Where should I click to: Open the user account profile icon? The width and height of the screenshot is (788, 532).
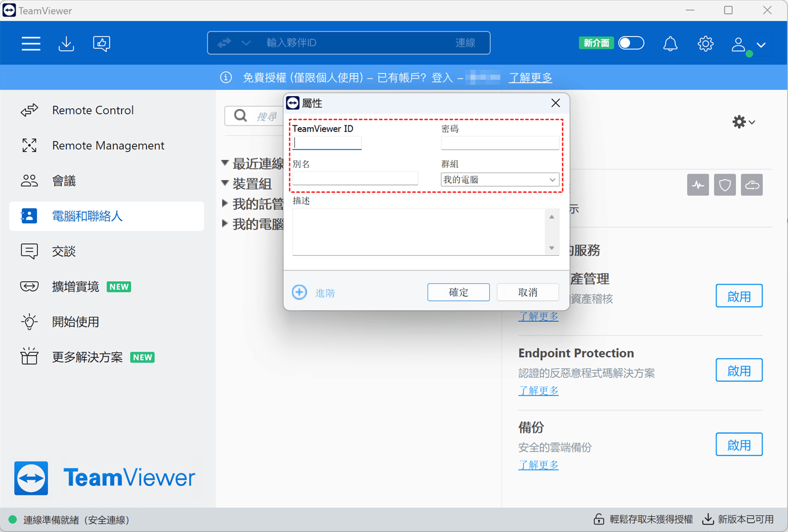pyautogui.click(x=738, y=44)
